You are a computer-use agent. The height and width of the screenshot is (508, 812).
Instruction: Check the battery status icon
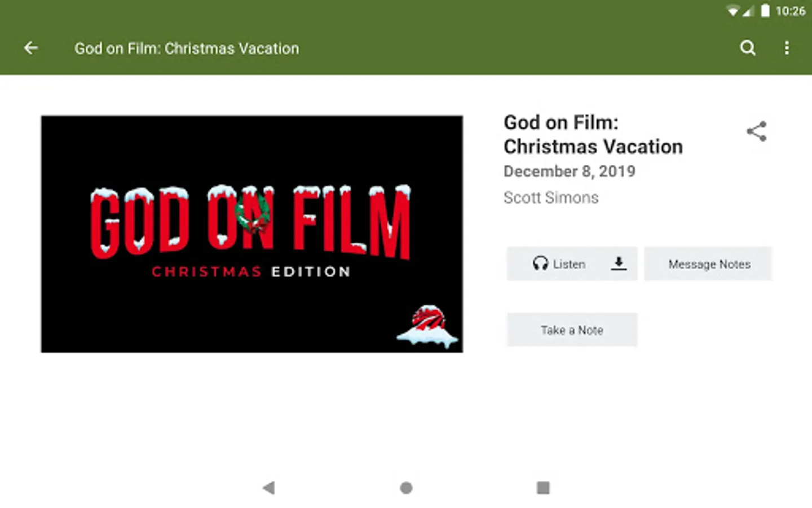tap(765, 11)
